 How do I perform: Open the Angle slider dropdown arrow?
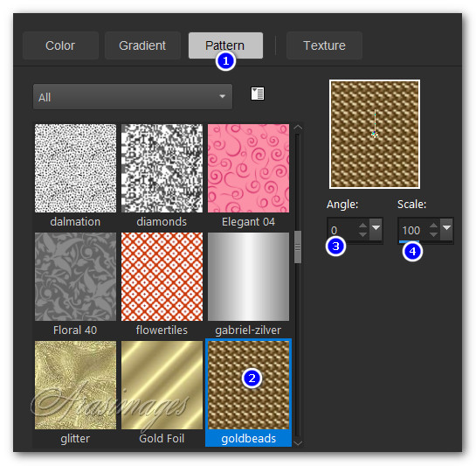376,228
